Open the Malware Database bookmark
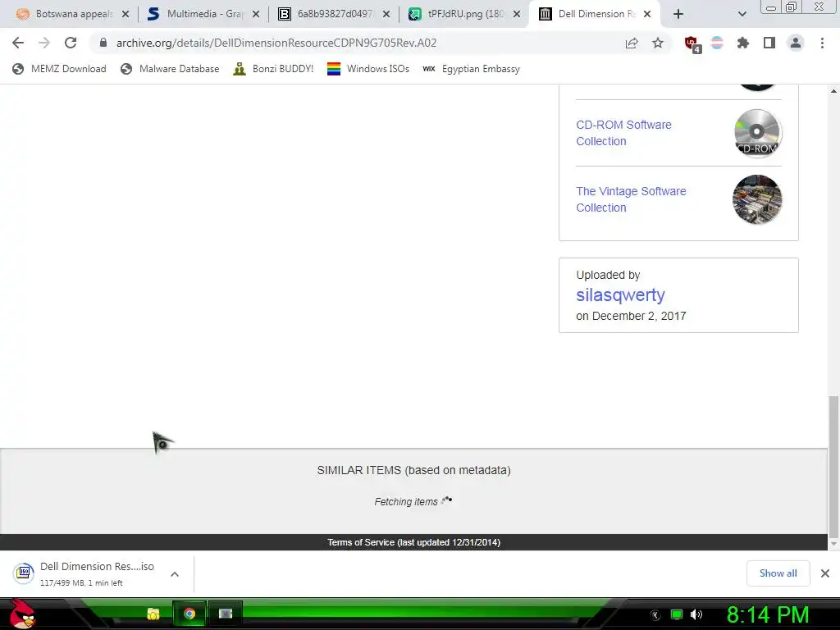This screenshot has width=840, height=630. pyautogui.click(x=171, y=69)
